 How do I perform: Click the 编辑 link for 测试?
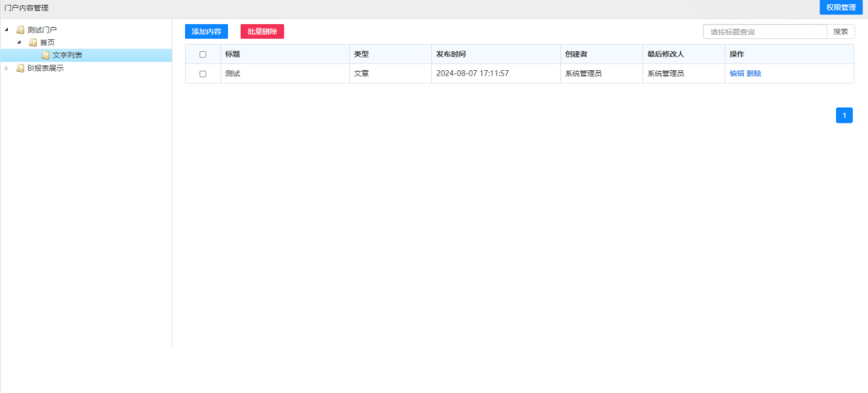[736, 73]
